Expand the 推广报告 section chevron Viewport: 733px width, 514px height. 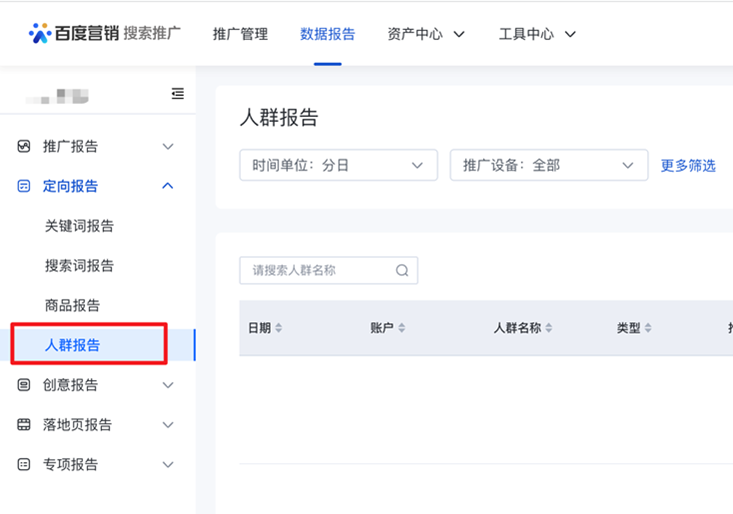coord(168,147)
